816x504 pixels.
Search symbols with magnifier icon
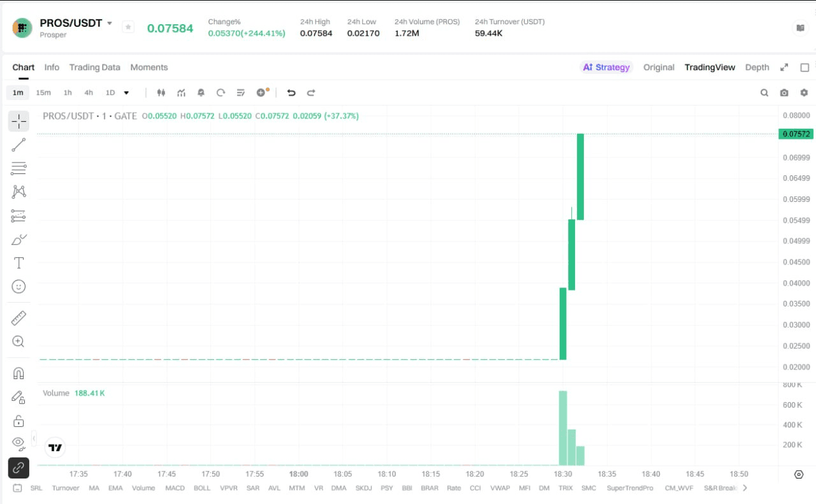tap(764, 92)
